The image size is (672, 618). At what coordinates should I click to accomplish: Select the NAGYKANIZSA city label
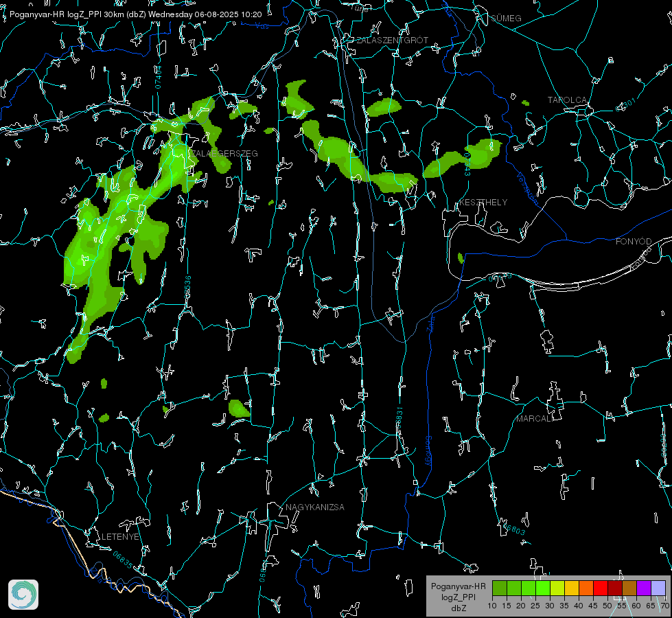coord(315,507)
